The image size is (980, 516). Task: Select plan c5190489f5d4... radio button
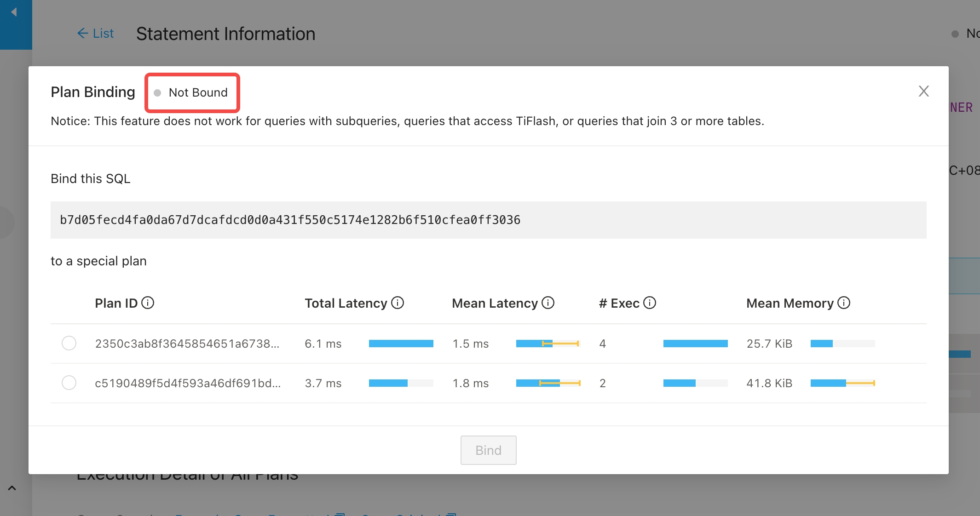click(x=69, y=383)
